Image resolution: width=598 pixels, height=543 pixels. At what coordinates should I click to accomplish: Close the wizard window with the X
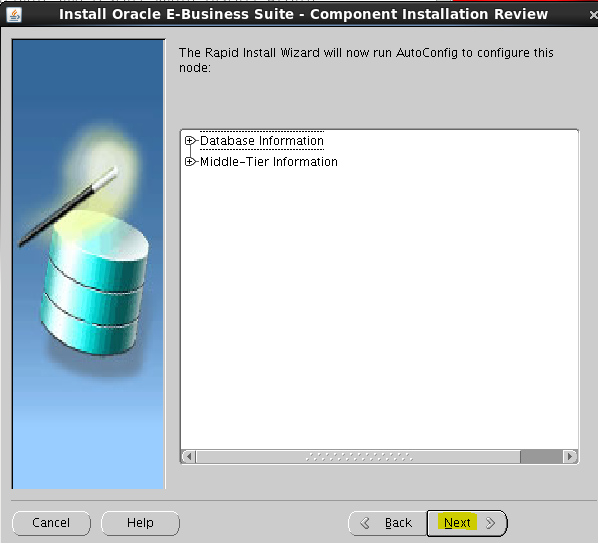[x=593, y=15]
